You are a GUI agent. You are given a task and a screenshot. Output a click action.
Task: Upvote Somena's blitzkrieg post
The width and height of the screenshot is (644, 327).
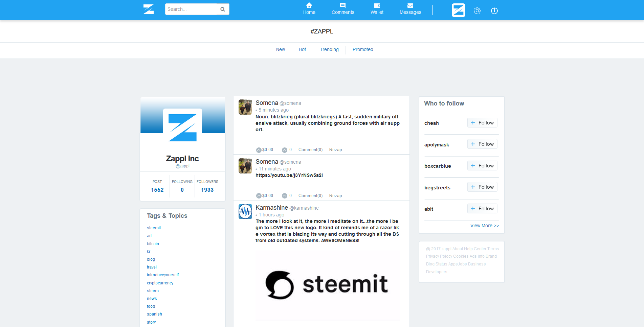[x=259, y=150]
